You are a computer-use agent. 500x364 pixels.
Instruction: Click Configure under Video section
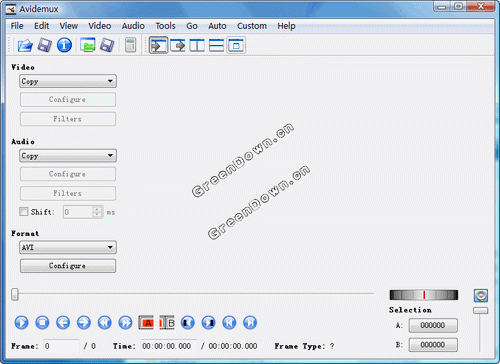tap(68, 99)
